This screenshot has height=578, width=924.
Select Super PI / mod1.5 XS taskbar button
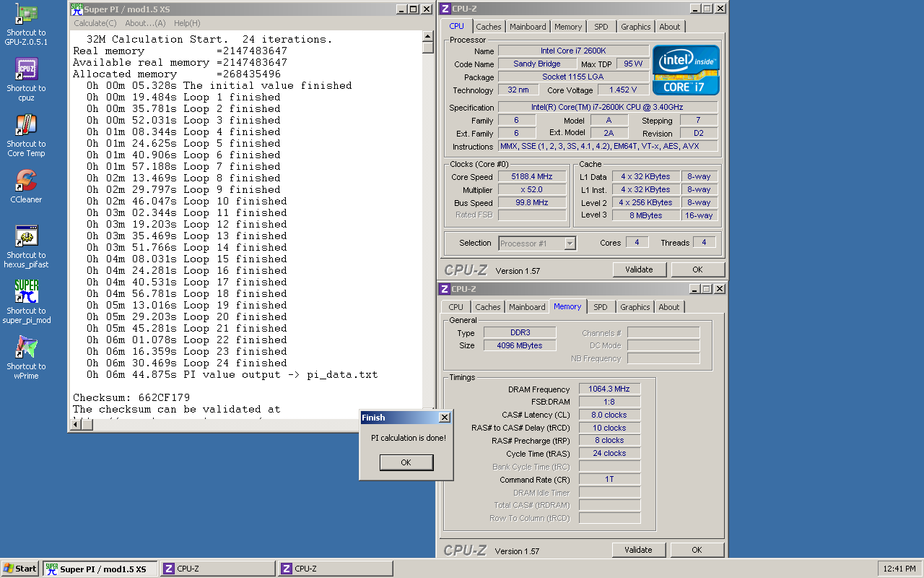(100, 569)
